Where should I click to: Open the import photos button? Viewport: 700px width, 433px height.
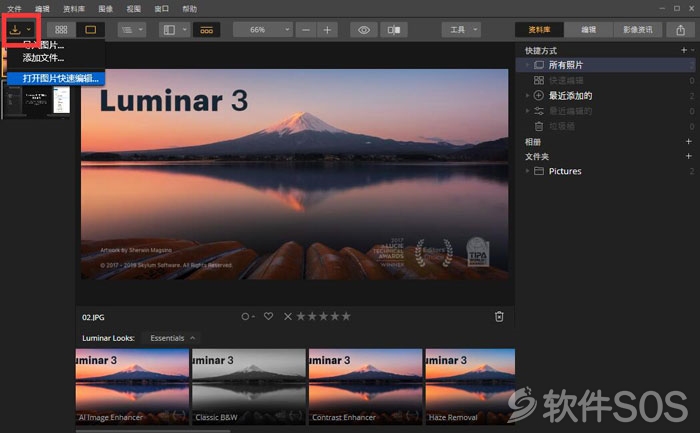(x=21, y=30)
